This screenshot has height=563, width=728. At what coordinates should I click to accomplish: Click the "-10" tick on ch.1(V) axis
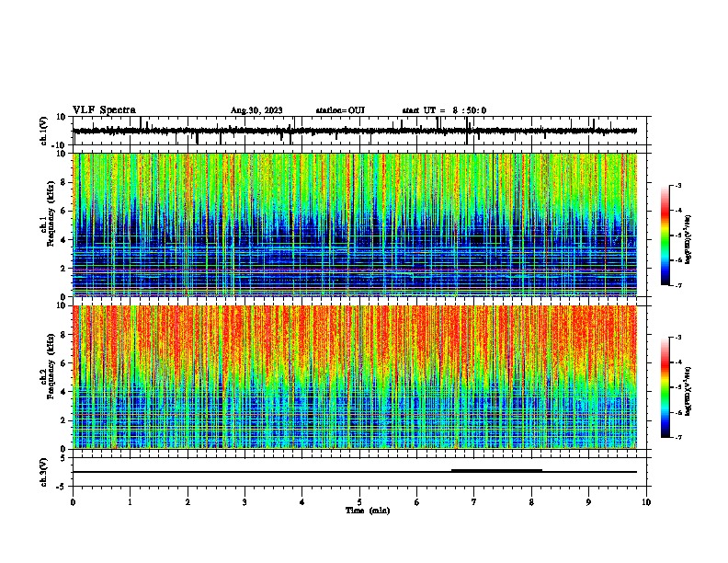[x=60, y=145]
